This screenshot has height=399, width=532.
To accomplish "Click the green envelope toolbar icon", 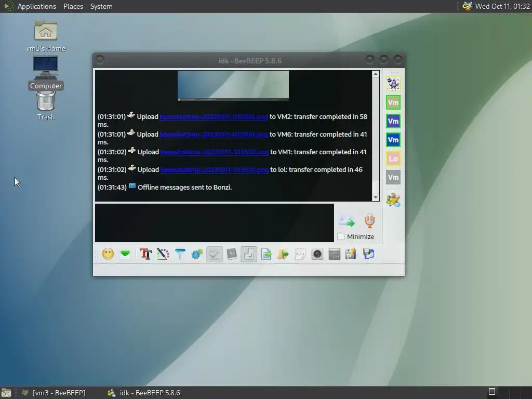I will pos(125,254).
